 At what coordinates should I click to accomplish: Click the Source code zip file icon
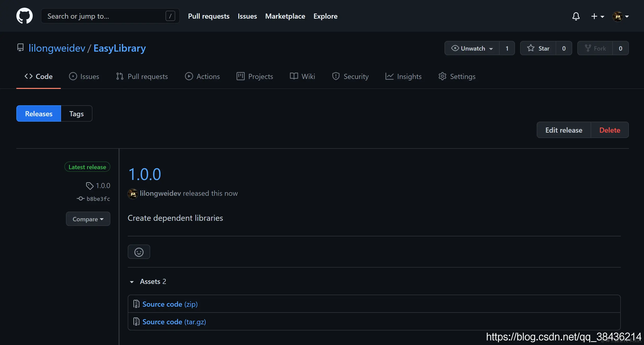pyautogui.click(x=136, y=304)
